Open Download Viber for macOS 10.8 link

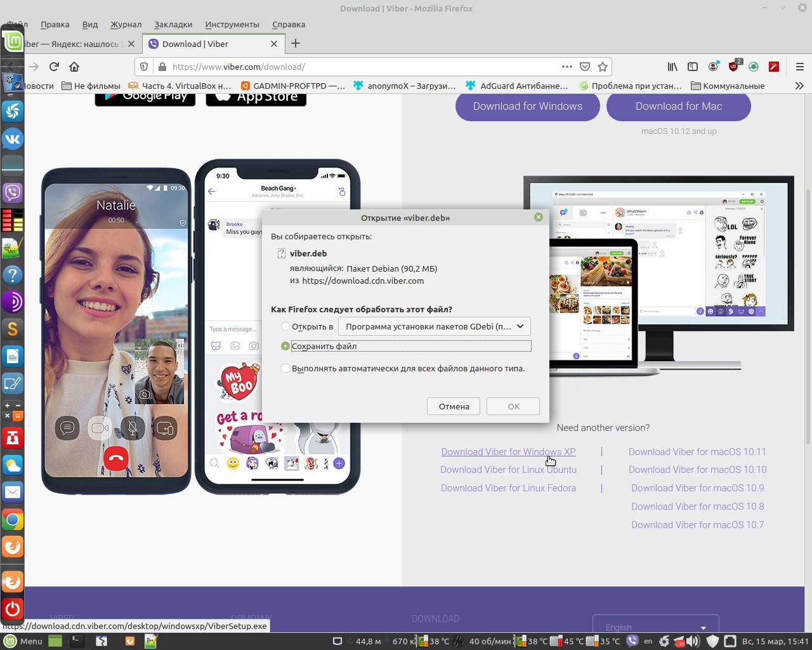tap(697, 507)
